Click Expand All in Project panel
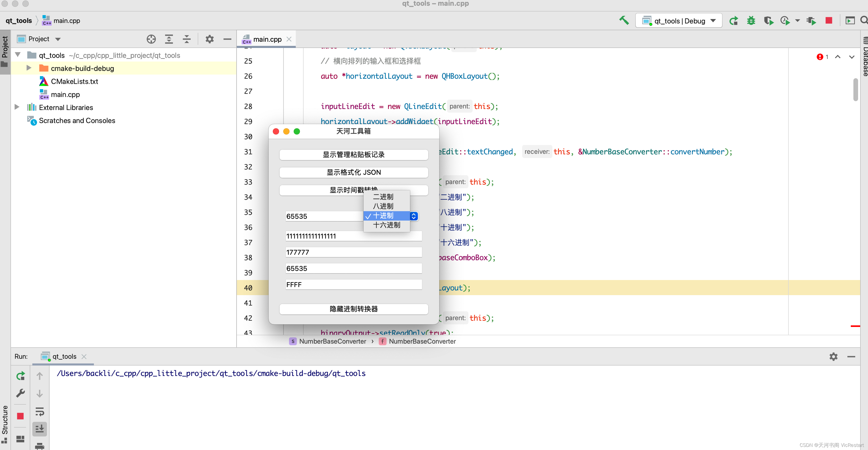The width and height of the screenshot is (868, 450). [169, 39]
